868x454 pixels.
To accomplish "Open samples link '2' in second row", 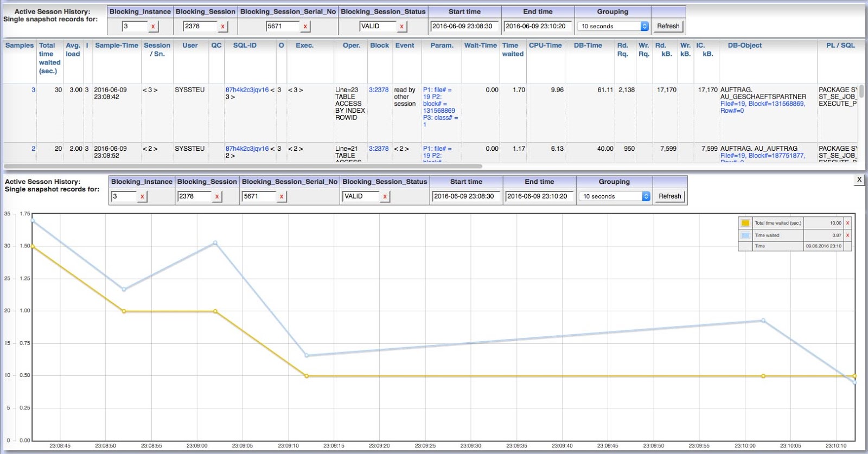I will 33,149.
